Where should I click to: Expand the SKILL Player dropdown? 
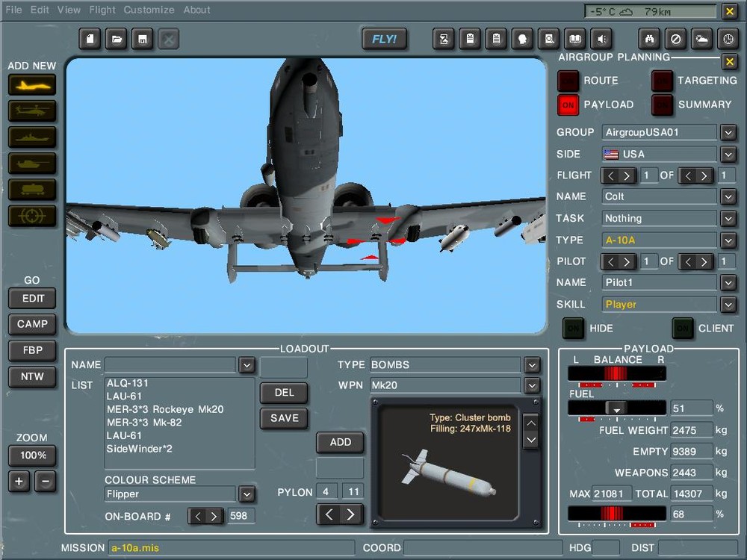coord(728,305)
